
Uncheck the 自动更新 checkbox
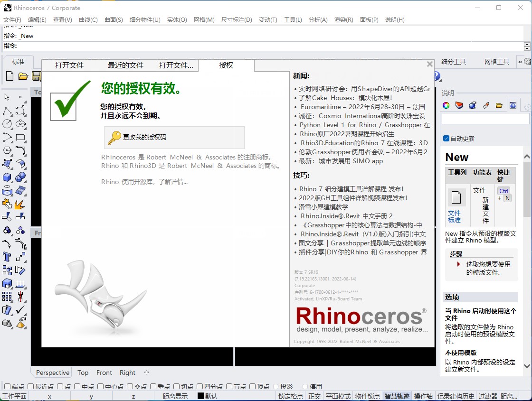446,138
